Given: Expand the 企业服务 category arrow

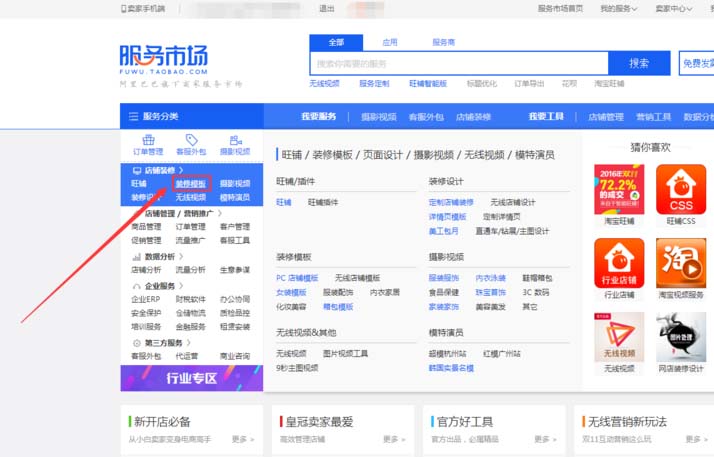Looking at the screenshot, I should point(181,286).
